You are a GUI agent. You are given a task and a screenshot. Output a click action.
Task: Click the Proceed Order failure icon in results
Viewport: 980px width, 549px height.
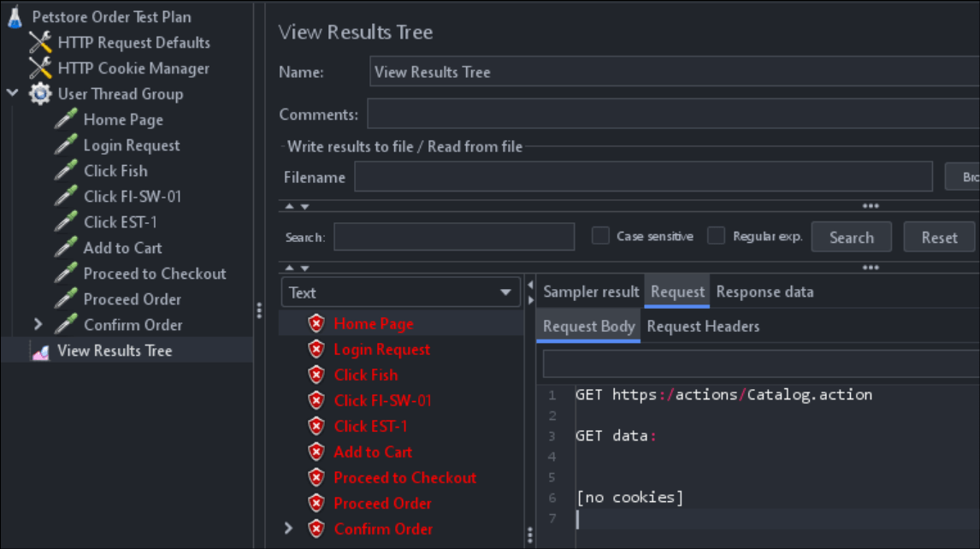pos(316,503)
